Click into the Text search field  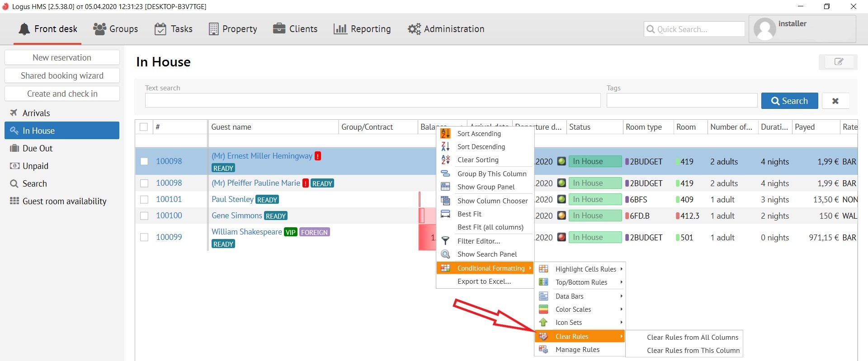click(373, 100)
